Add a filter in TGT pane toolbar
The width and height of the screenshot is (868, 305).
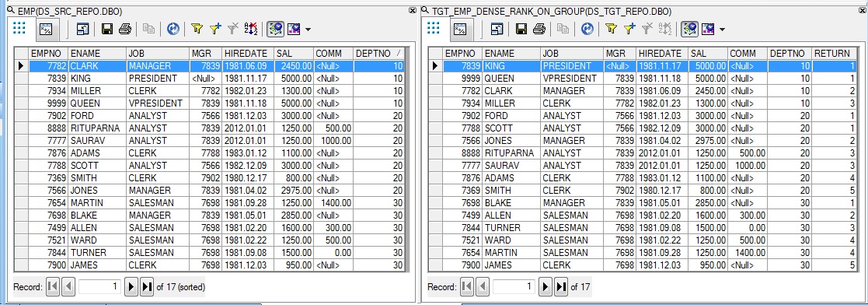coord(629,29)
